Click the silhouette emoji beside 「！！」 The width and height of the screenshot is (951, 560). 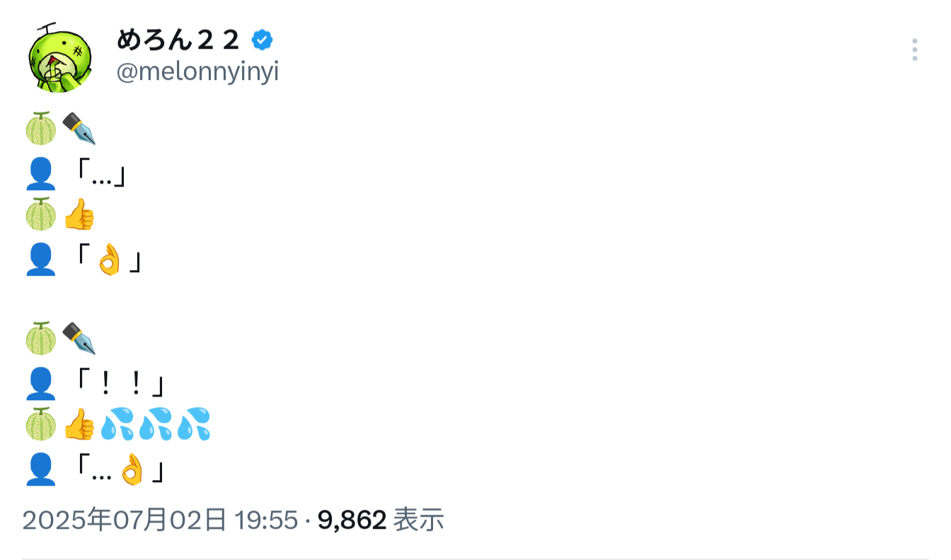click(41, 384)
